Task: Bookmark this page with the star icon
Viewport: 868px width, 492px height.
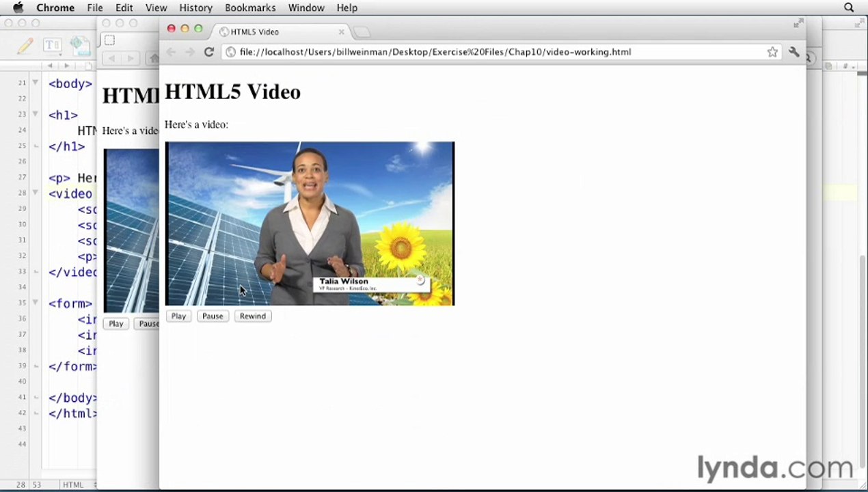Action: 772,52
